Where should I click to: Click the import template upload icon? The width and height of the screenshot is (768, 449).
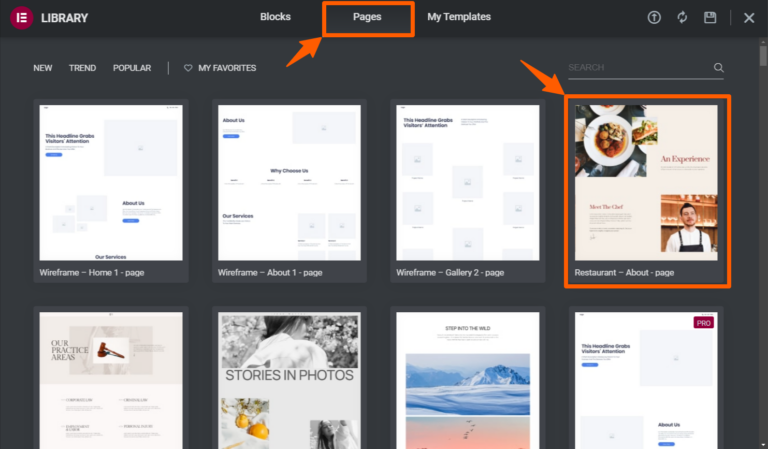point(655,18)
